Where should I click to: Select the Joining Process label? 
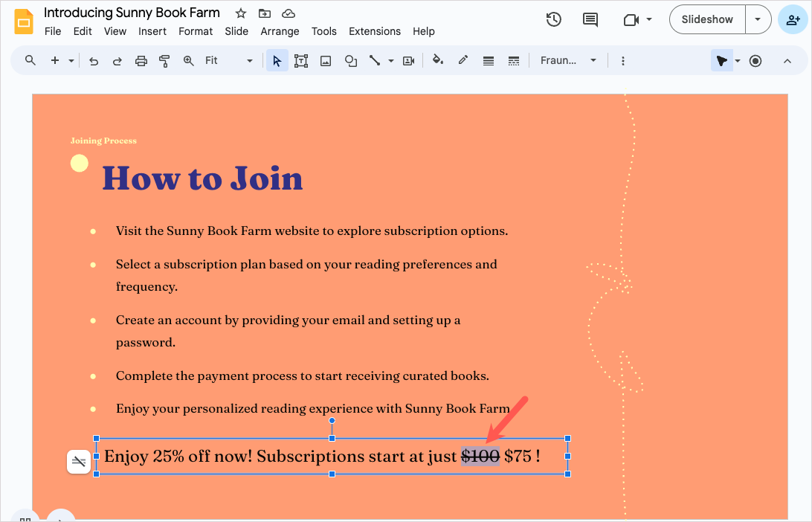click(x=103, y=141)
